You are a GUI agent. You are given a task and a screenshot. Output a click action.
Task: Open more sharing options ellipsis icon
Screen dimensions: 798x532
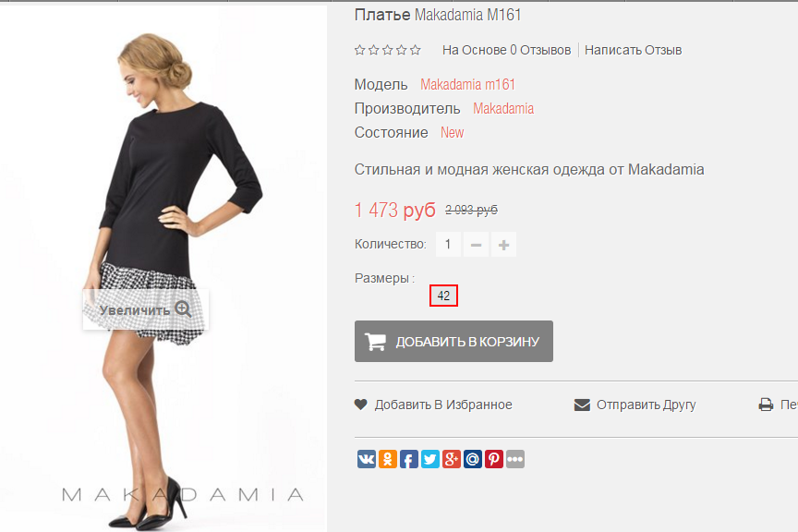click(x=515, y=459)
